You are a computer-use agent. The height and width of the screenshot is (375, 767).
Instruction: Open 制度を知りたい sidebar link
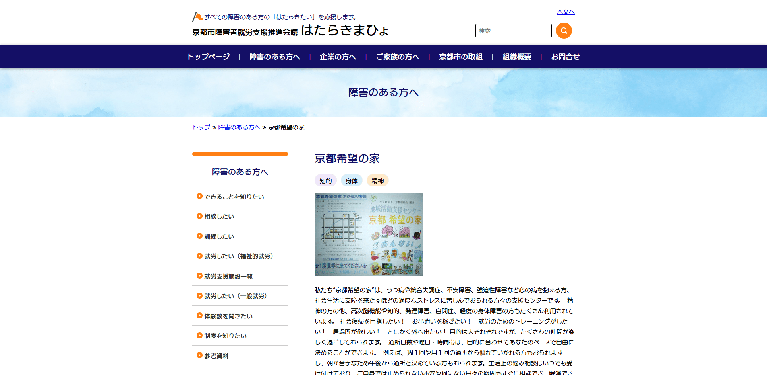[226, 336]
